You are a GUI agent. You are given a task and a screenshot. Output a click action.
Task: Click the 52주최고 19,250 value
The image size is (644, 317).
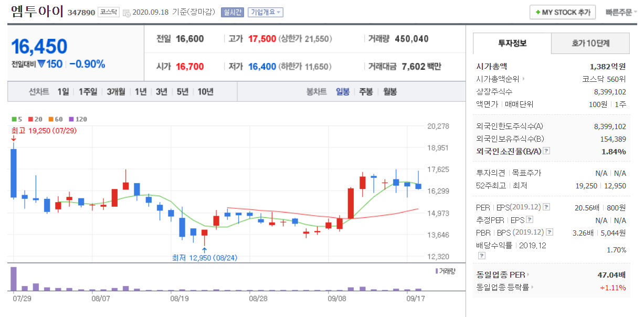[x=586, y=185]
